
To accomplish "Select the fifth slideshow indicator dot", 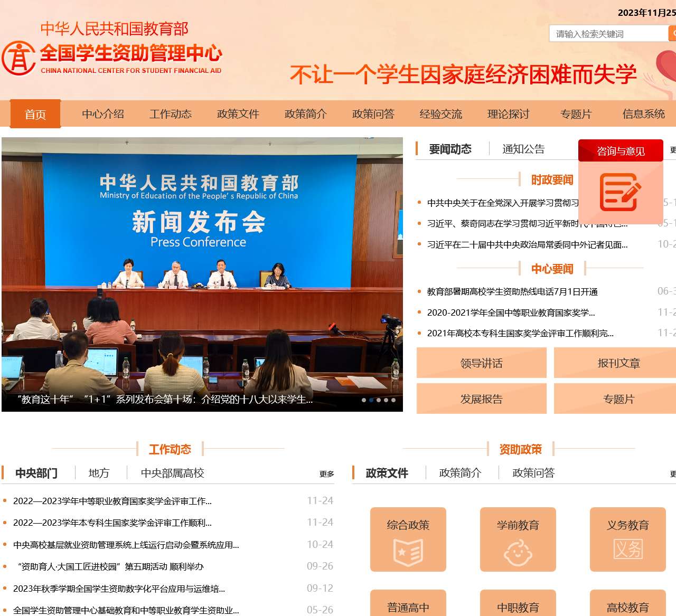I will pos(393,400).
